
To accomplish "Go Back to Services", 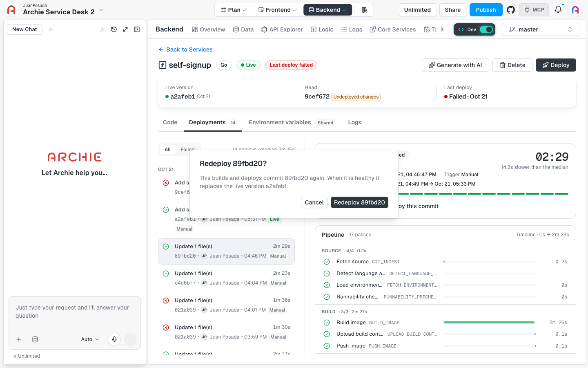I will 185,49.
